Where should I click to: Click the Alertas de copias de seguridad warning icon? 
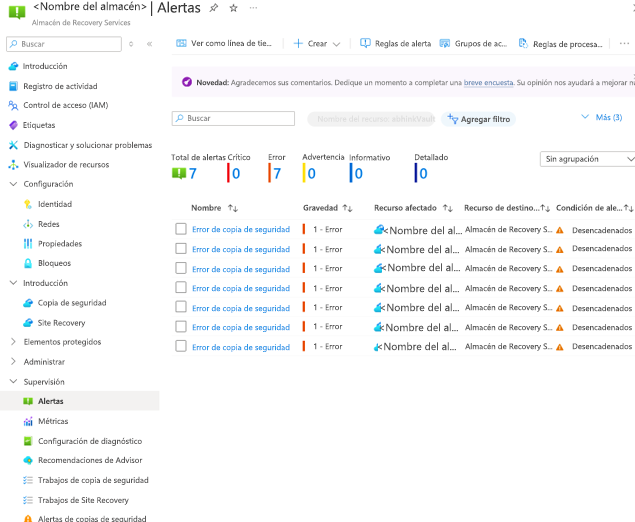(28, 518)
